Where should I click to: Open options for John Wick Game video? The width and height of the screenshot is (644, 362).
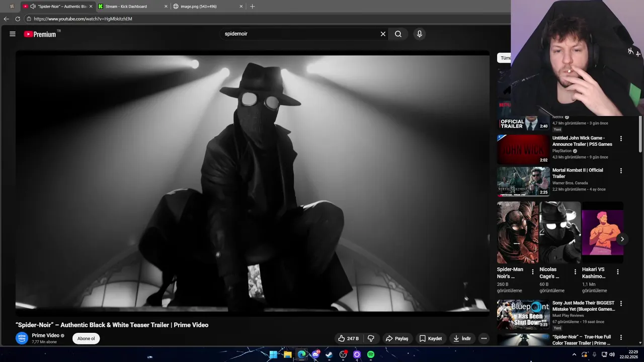[x=621, y=138]
